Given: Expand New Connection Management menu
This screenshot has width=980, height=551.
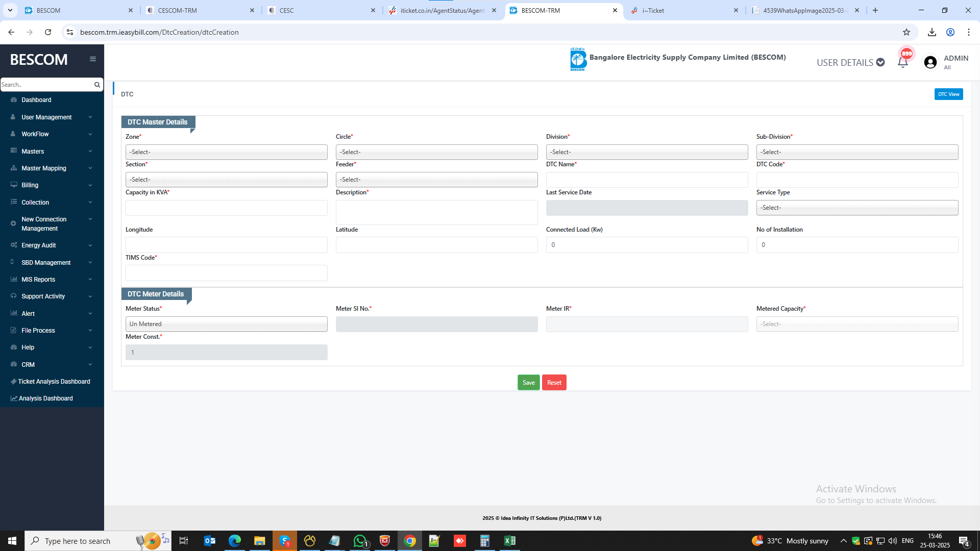Looking at the screenshot, I should coord(52,224).
